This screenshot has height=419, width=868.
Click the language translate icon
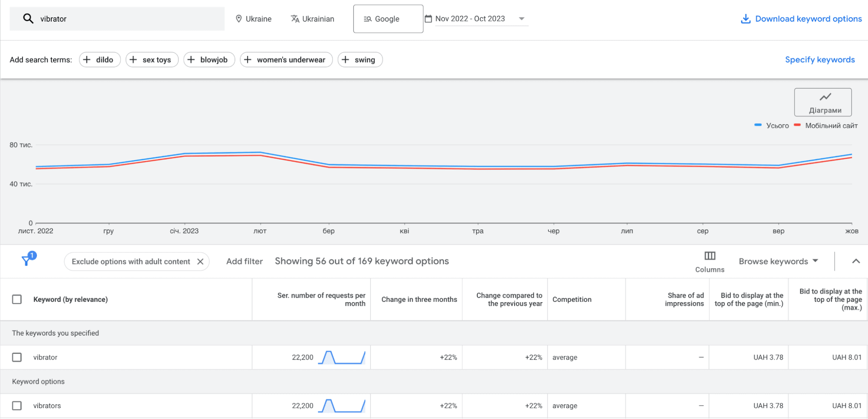(295, 19)
